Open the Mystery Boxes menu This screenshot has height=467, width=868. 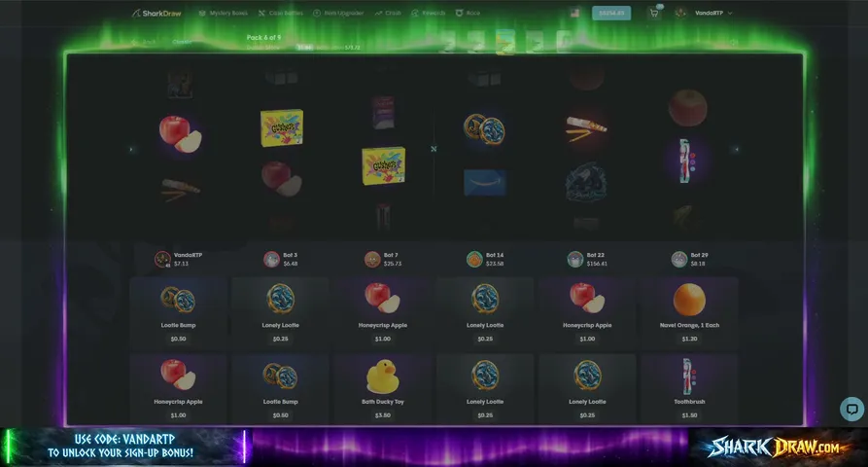tap(224, 13)
